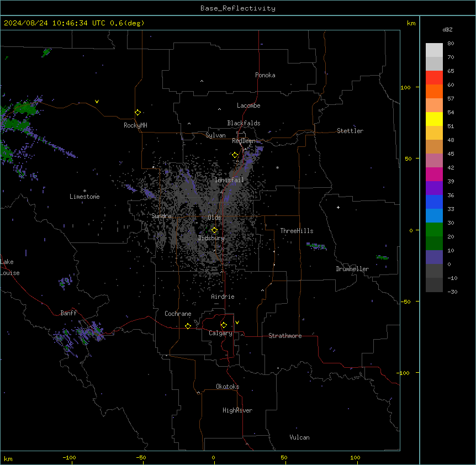The height and width of the screenshot is (465, 476).
Task: Click the white caret marker west of Blackfalds
Action: coord(189,124)
